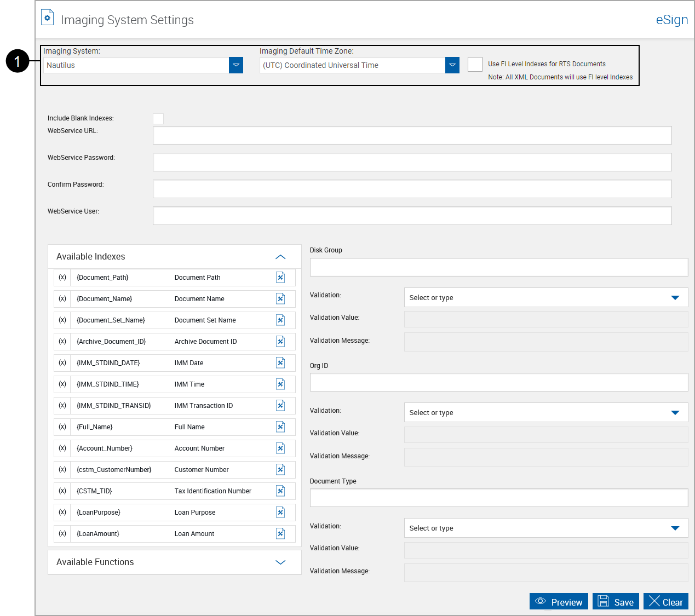This screenshot has height=616, width=695.
Task: Remove the IMM Date index using its icon
Action: (x=280, y=362)
